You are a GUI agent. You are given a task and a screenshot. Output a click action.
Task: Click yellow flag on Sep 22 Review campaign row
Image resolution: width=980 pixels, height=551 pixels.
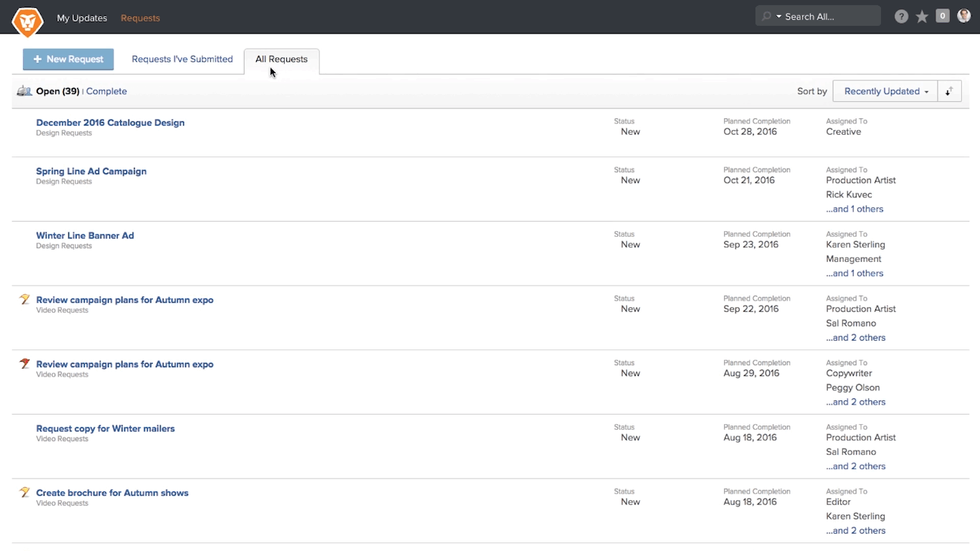click(x=24, y=299)
